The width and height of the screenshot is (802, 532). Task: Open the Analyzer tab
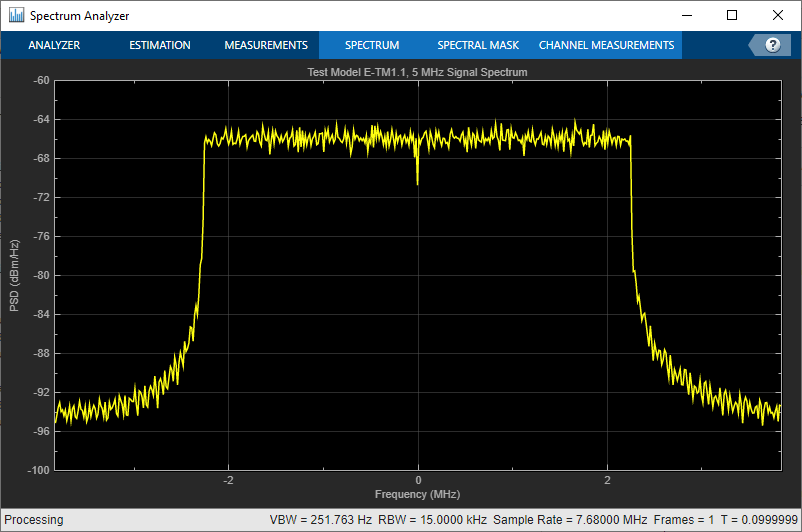(54, 45)
